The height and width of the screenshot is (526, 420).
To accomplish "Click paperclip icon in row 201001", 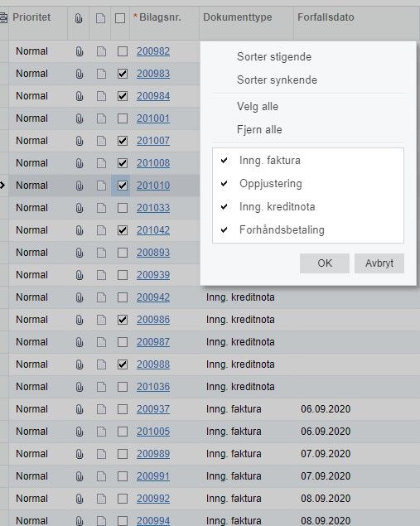I will pyautogui.click(x=80, y=118).
